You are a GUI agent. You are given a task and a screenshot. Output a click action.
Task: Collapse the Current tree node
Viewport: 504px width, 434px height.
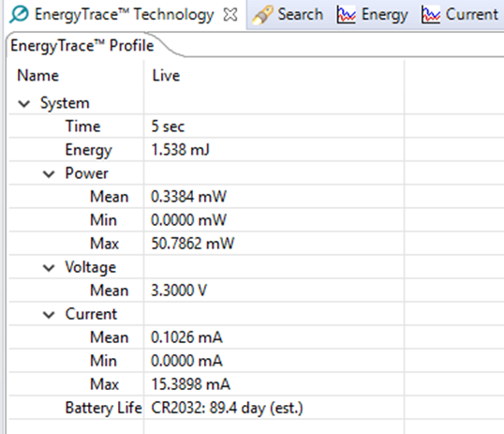49,315
